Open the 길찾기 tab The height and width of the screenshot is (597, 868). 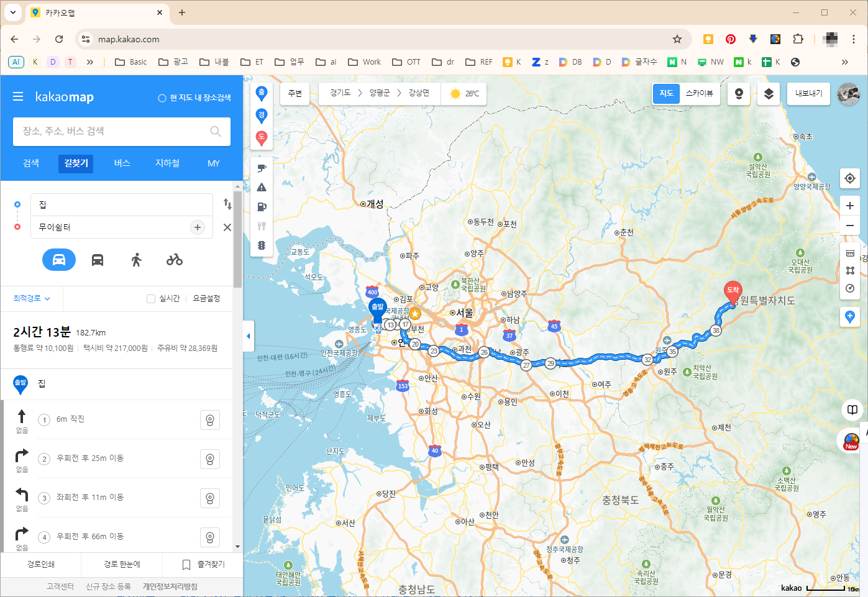pos(76,163)
